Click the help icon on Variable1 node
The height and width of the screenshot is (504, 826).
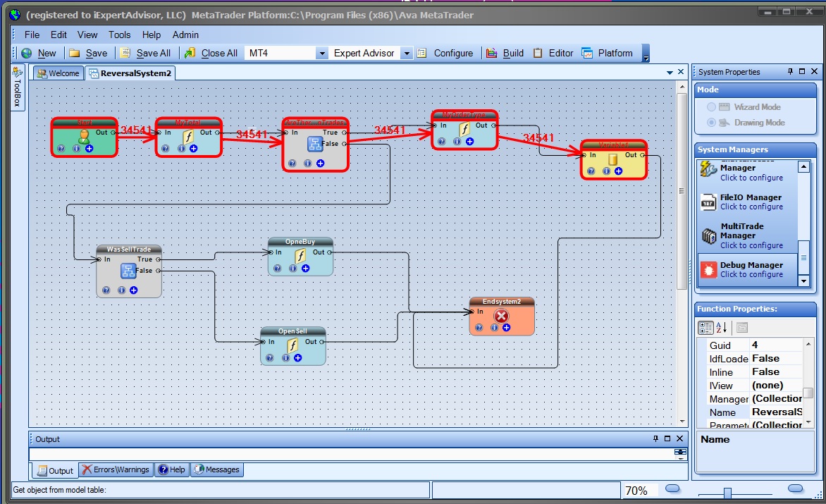591,171
